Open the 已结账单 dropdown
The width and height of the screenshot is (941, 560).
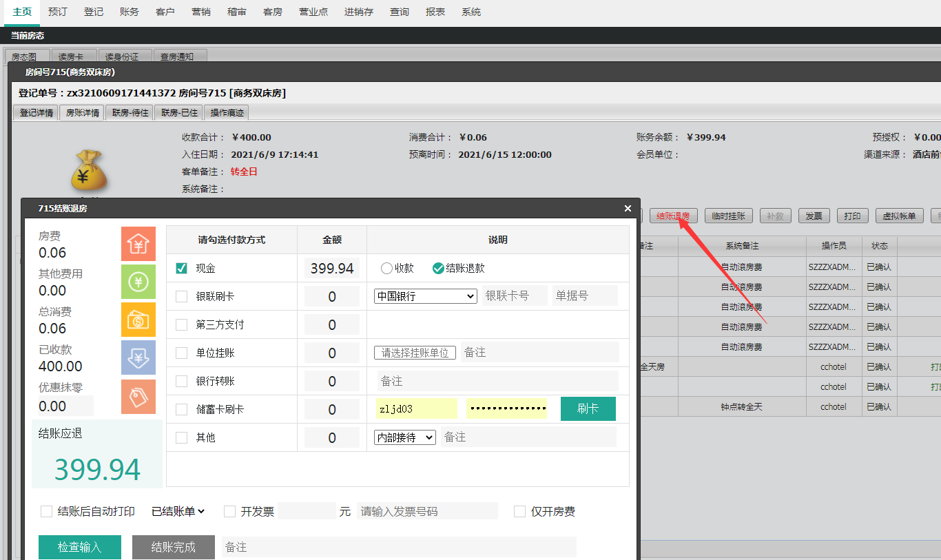[178, 511]
